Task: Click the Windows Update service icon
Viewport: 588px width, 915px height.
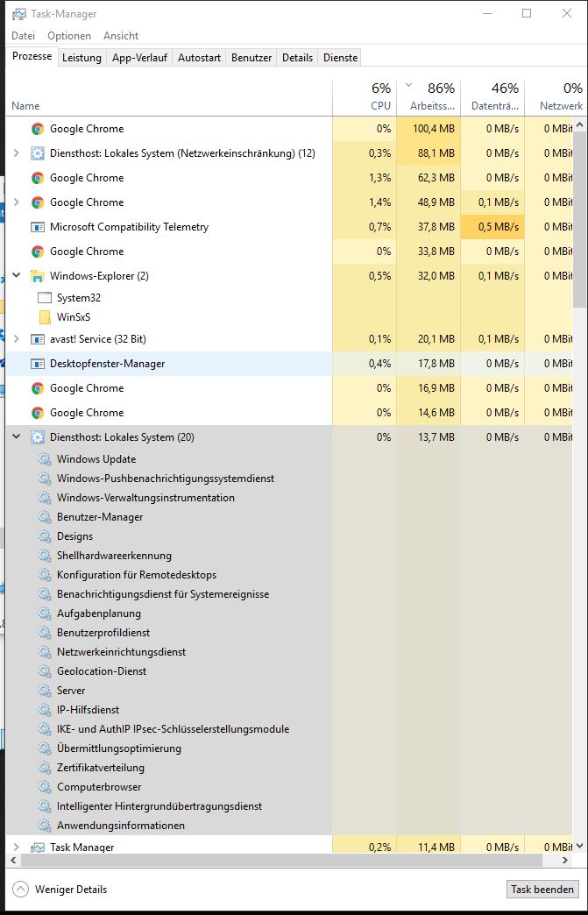Action: [x=45, y=459]
